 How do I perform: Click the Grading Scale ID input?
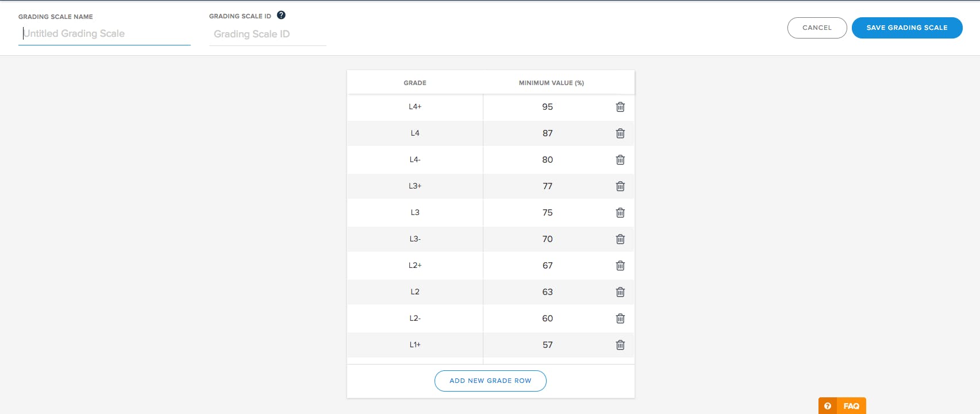pyautogui.click(x=267, y=34)
